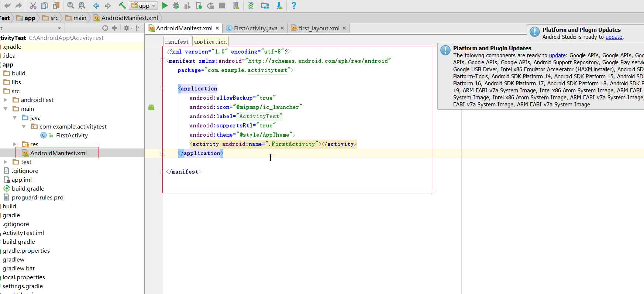Open project panel settings gear

point(127,28)
